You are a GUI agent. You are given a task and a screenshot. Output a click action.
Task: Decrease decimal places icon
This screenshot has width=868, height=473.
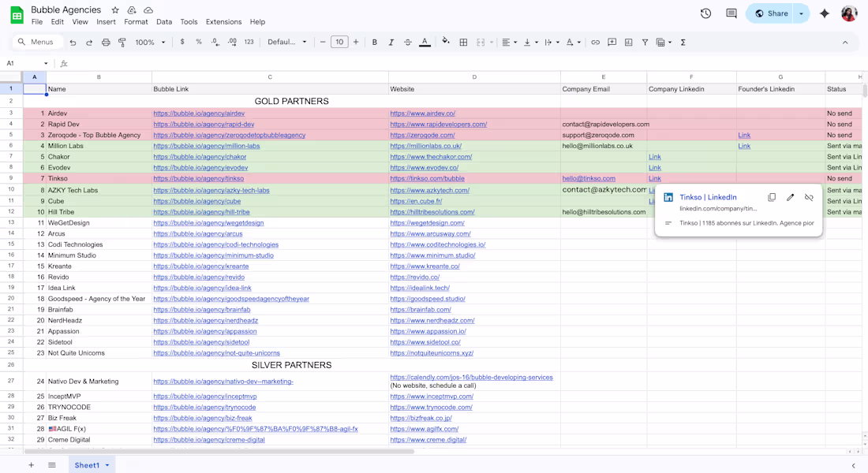coord(215,42)
